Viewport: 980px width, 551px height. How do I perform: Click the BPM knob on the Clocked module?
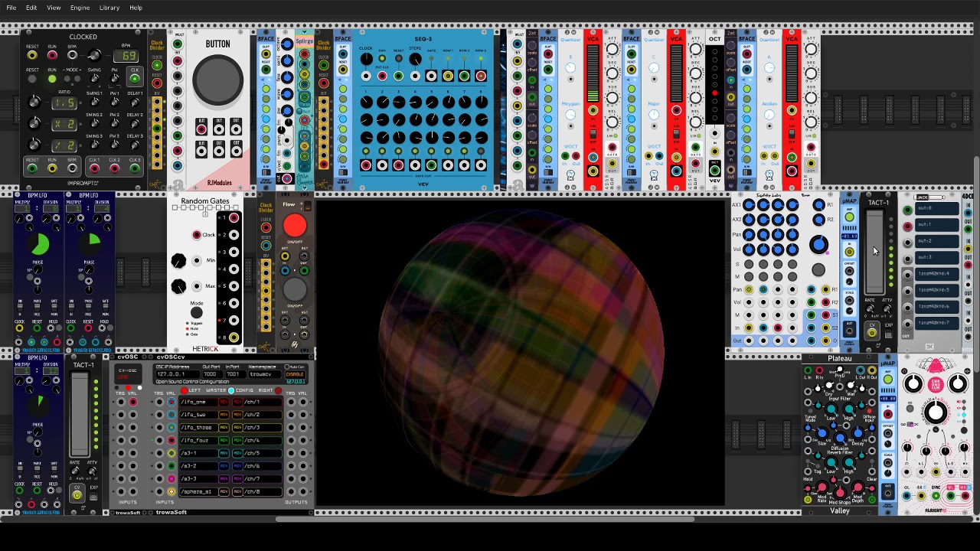point(94,55)
